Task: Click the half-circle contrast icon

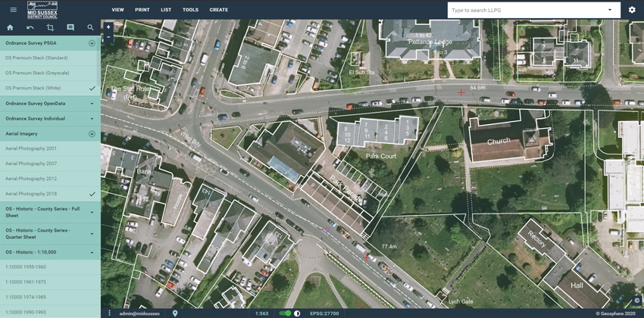Action: coord(297,313)
